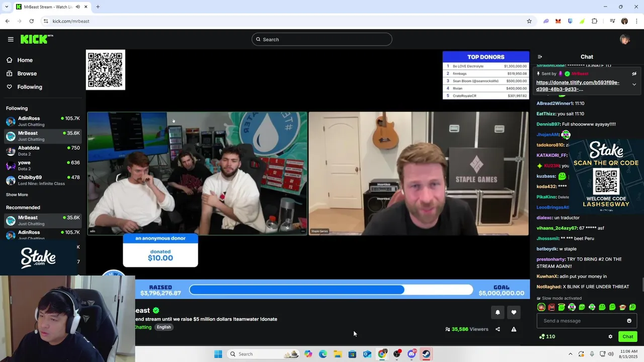Click batboydk username in chat
The image size is (644, 362).
[x=547, y=249]
